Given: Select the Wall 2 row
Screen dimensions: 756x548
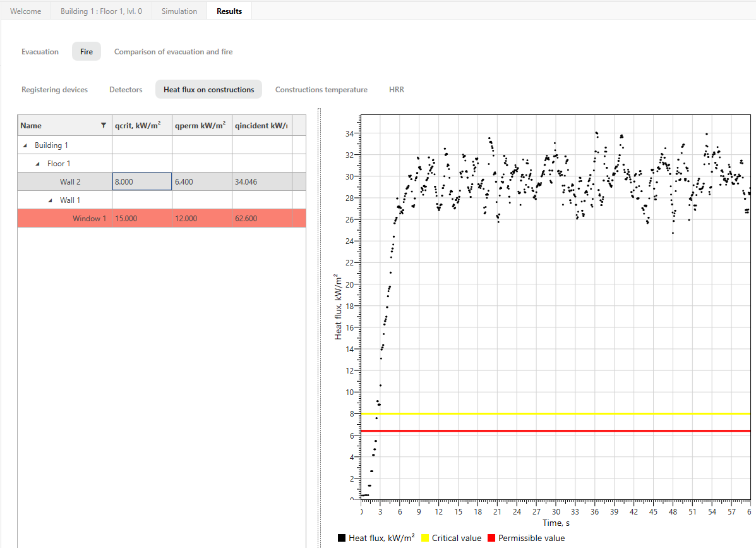Looking at the screenshot, I should point(71,181).
